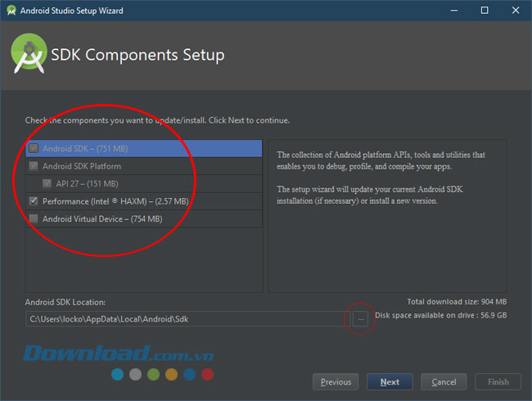
Task: Check the Android Virtual Device checkbox
Action: pyautogui.click(x=34, y=219)
